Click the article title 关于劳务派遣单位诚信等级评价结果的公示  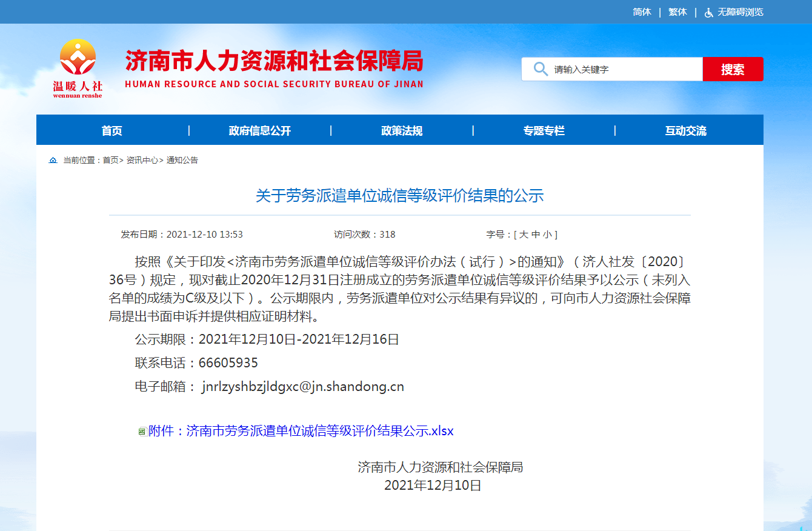coord(400,195)
